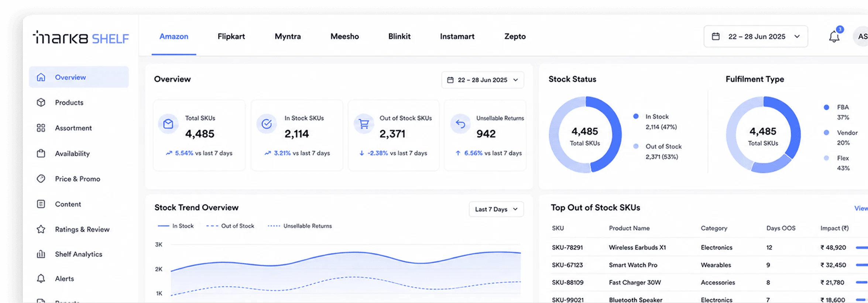Click the Vendor legend dot
868x303 pixels.
(x=826, y=132)
